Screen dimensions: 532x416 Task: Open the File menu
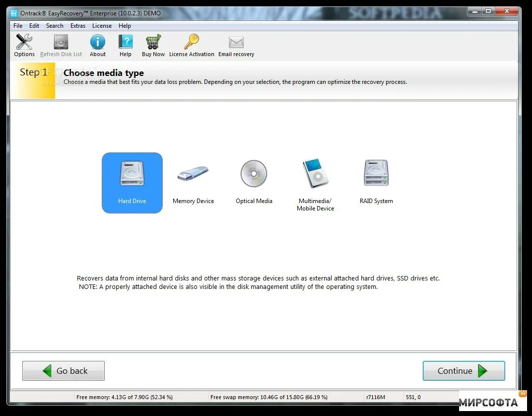[18, 26]
